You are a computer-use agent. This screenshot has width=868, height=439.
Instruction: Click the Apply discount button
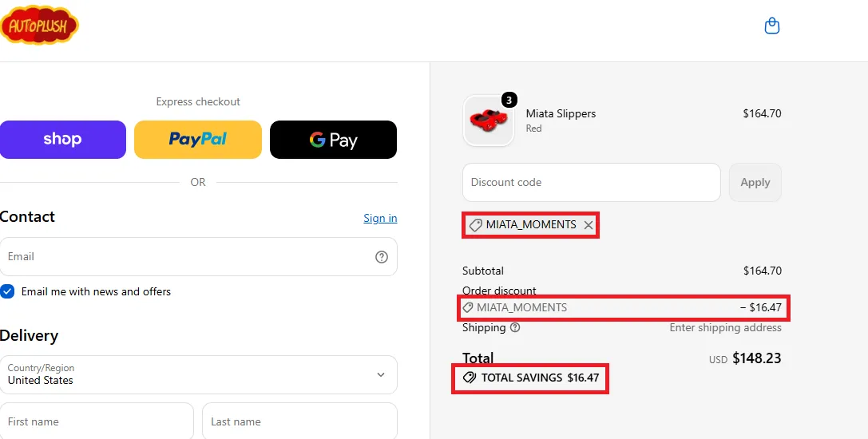tap(755, 183)
